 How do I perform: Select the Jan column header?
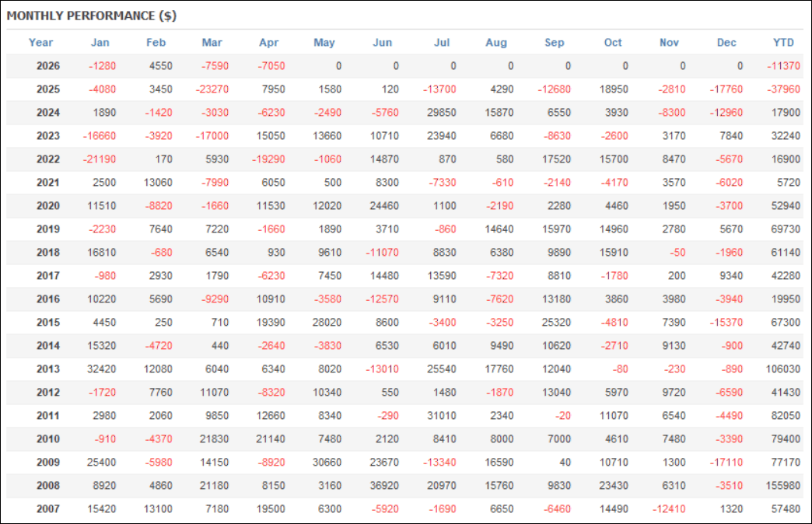[100, 43]
